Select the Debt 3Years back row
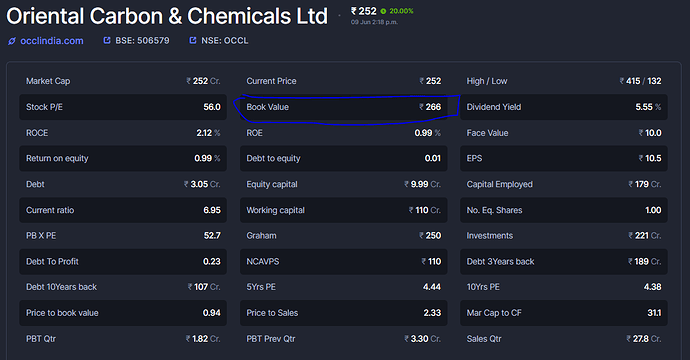Image resolution: width=690 pixels, height=360 pixels. point(564,261)
